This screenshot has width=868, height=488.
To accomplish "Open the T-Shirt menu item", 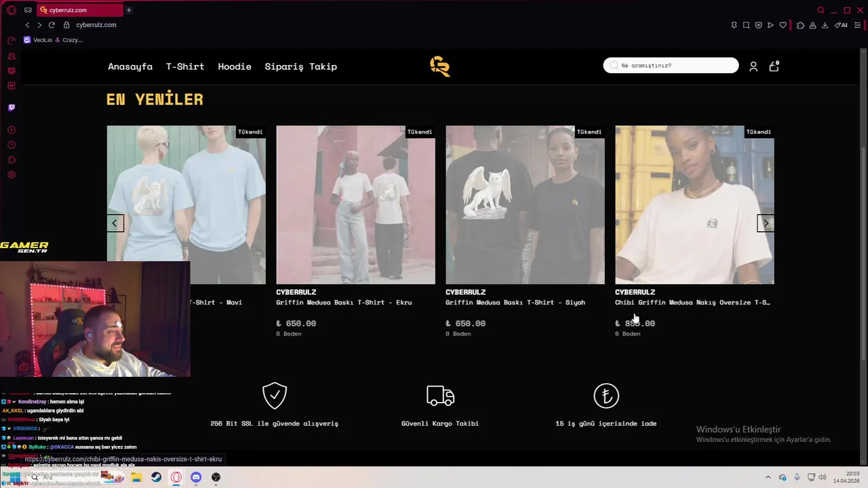I will tap(185, 66).
